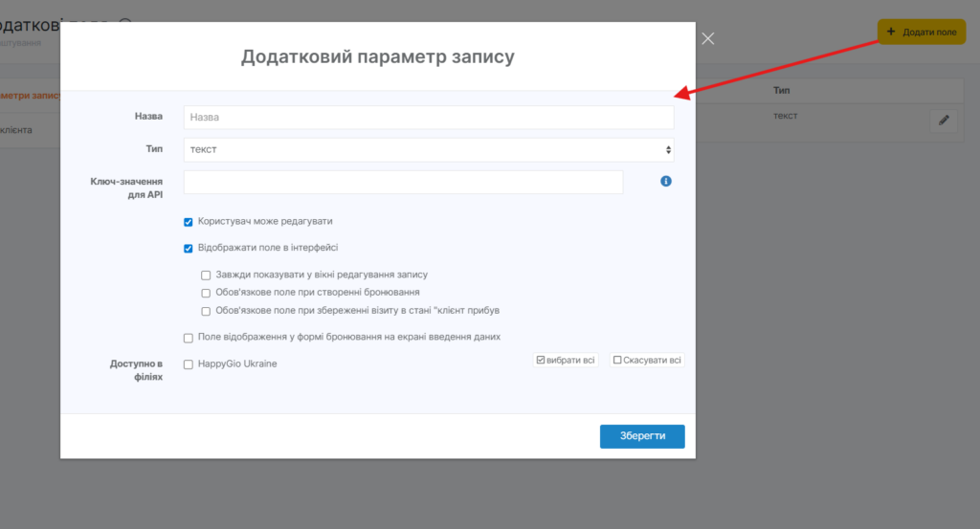Enable 'Поле відображення у формі бронювання' checkbox

189,338
